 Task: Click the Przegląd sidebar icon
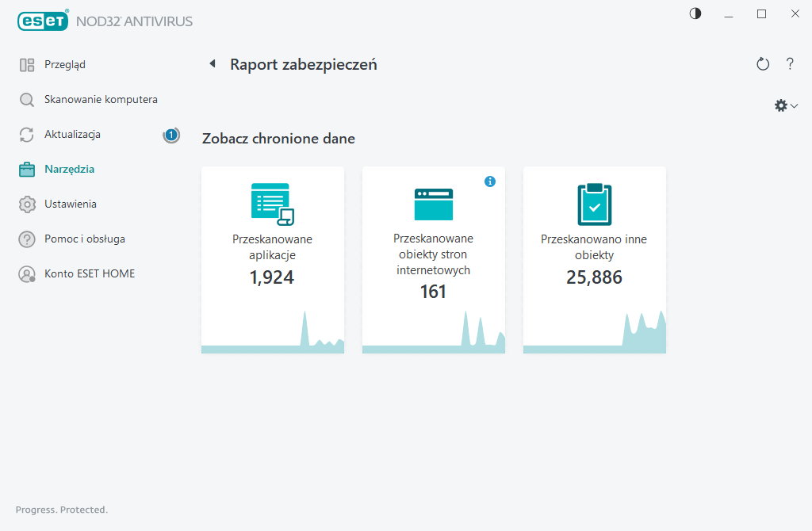tap(27, 65)
